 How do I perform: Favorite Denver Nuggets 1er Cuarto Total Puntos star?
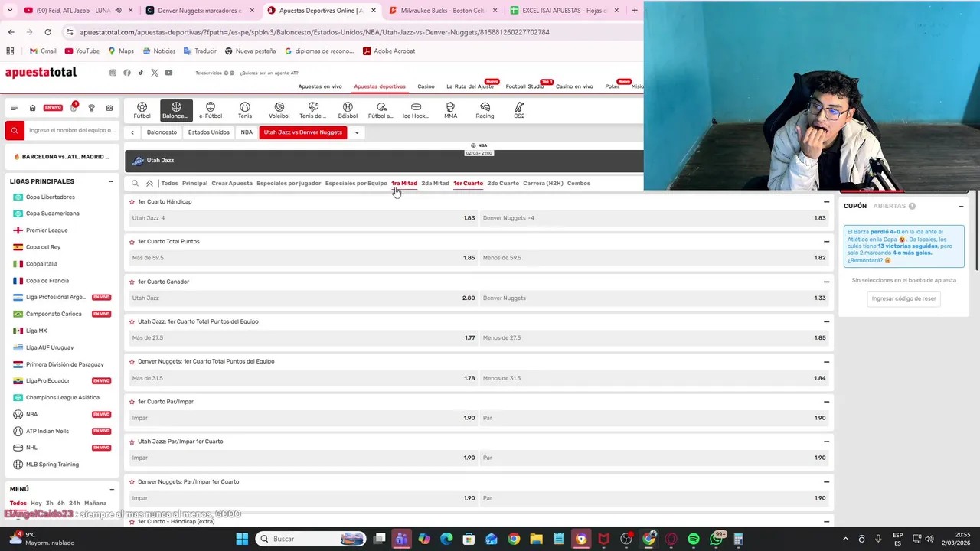[x=132, y=361]
